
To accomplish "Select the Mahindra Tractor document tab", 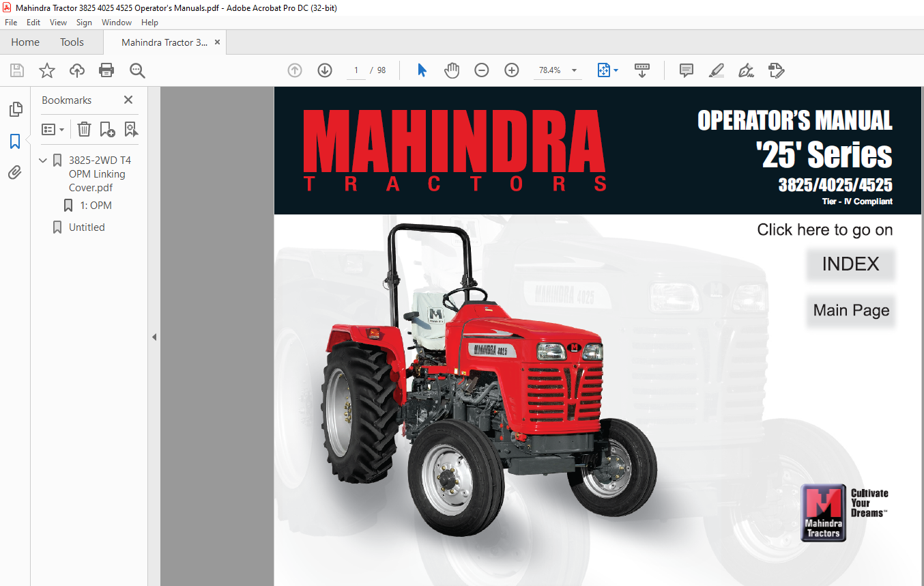I will coord(164,42).
